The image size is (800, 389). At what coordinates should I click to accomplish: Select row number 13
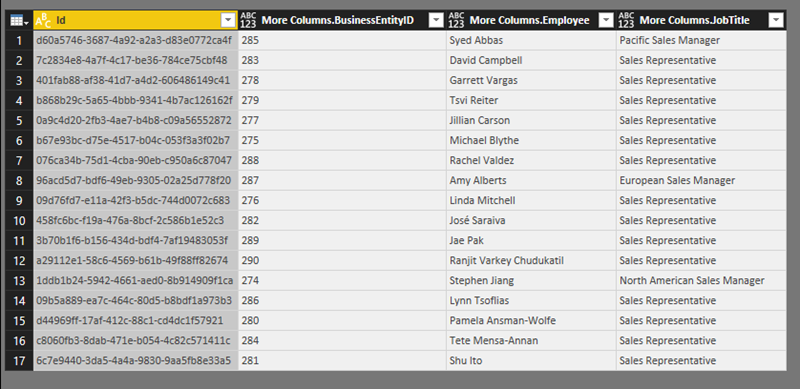tap(19, 280)
